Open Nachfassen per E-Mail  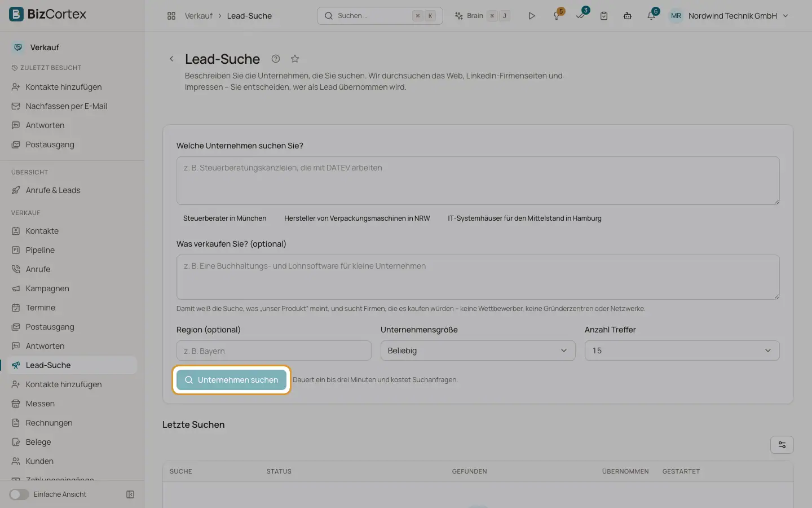[x=66, y=106]
